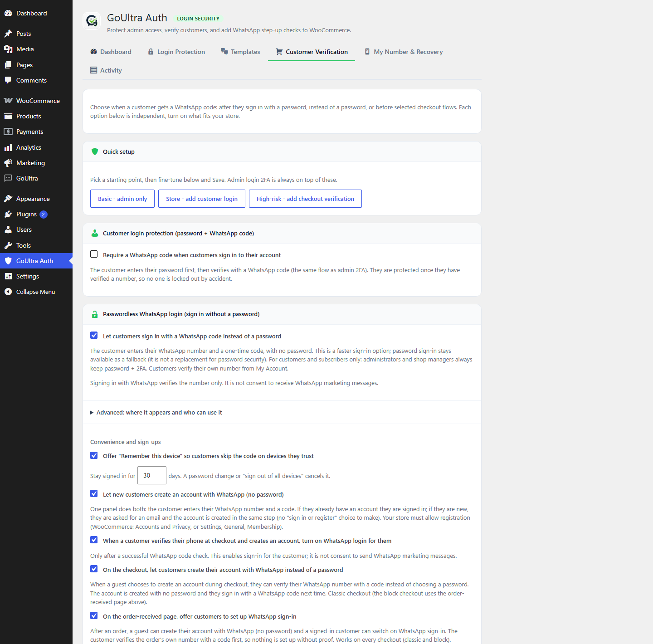Toggle the Offer Remember this device checkbox
This screenshot has width=653, height=644.
point(94,455)
